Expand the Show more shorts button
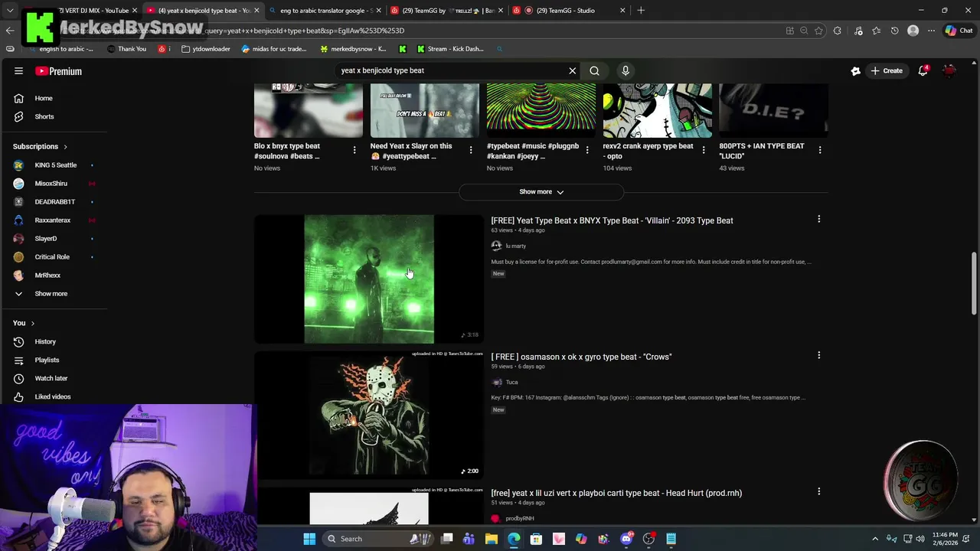 (541, 192)
